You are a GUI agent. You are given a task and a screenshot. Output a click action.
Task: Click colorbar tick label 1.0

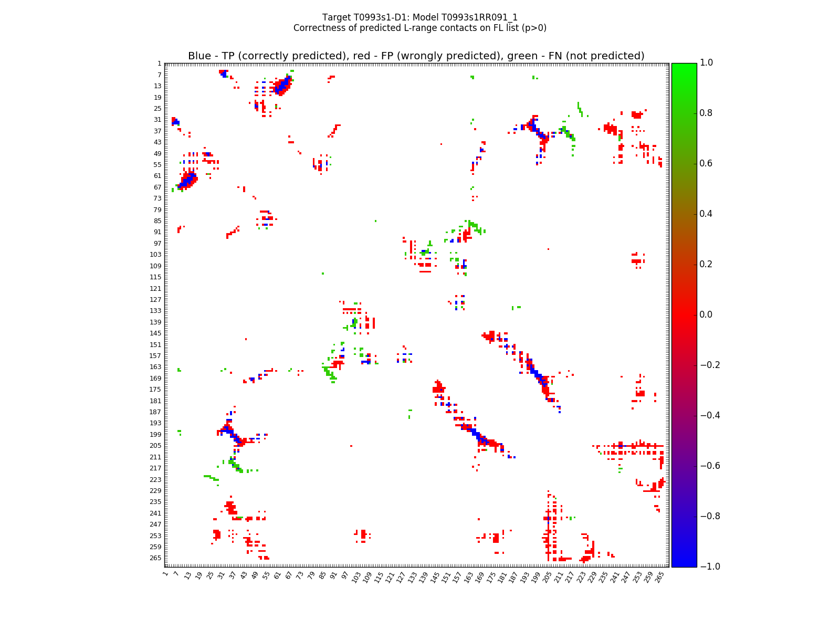pos(706,62)
